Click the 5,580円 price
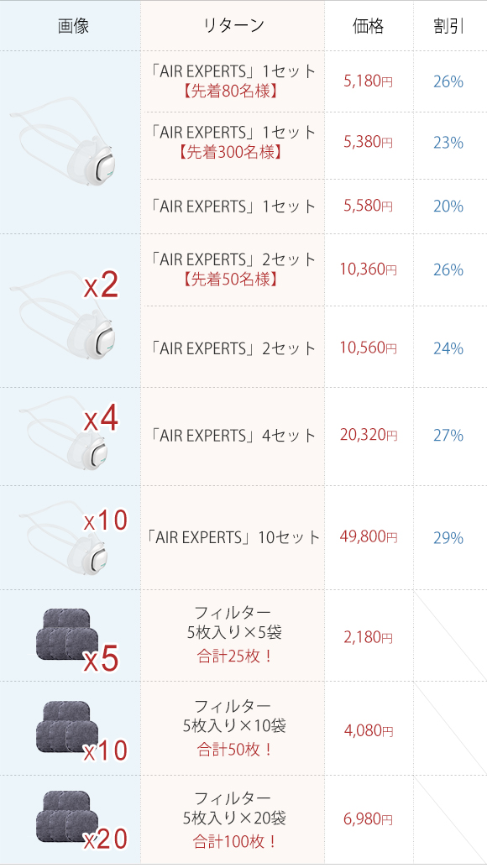The height and width of the screenshot is (868, 487). click(368, 206)
